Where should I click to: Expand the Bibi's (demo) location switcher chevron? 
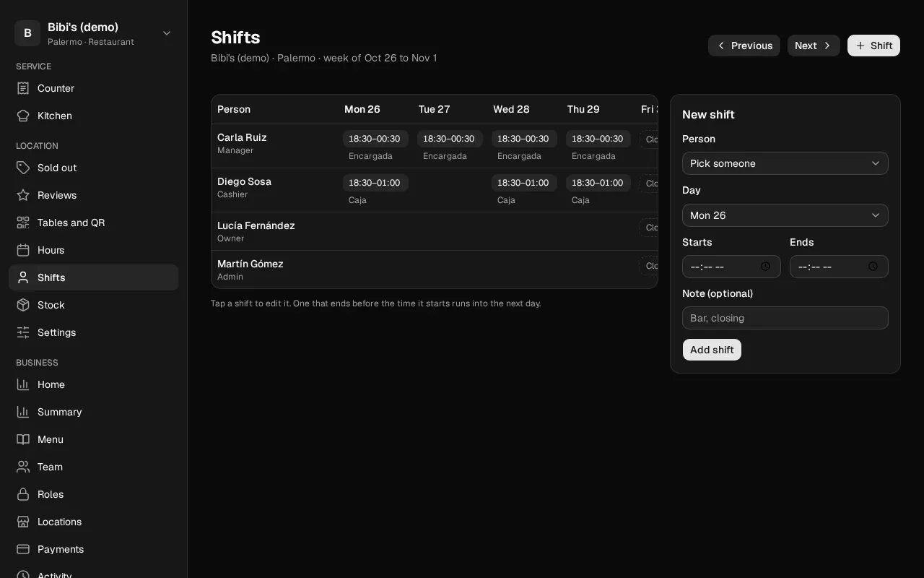pyautogui.click(x=167, y=33)
